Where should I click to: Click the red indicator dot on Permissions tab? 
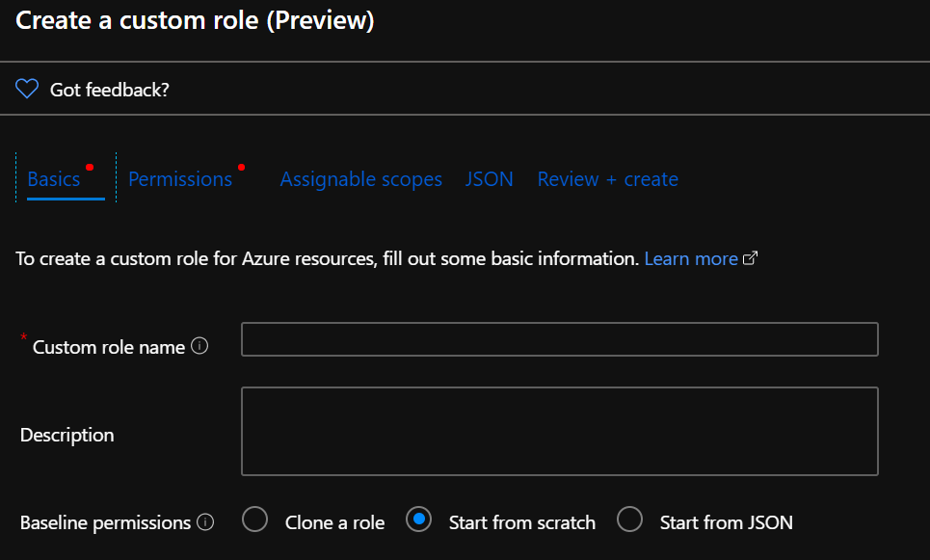pos(241,167)
